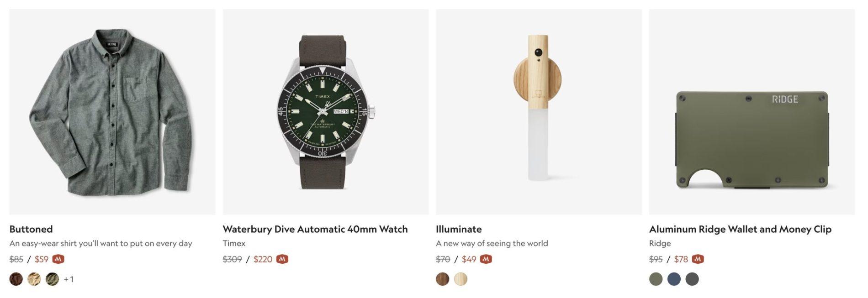Select the dark brown shirt color swatch

coord(16,279)
